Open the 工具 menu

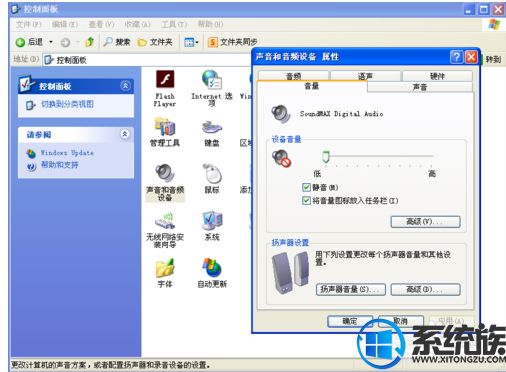[x=174, y=24]
